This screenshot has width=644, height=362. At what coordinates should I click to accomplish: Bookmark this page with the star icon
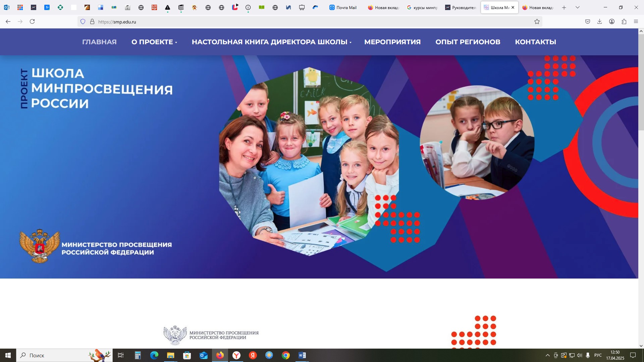[537, 21]
